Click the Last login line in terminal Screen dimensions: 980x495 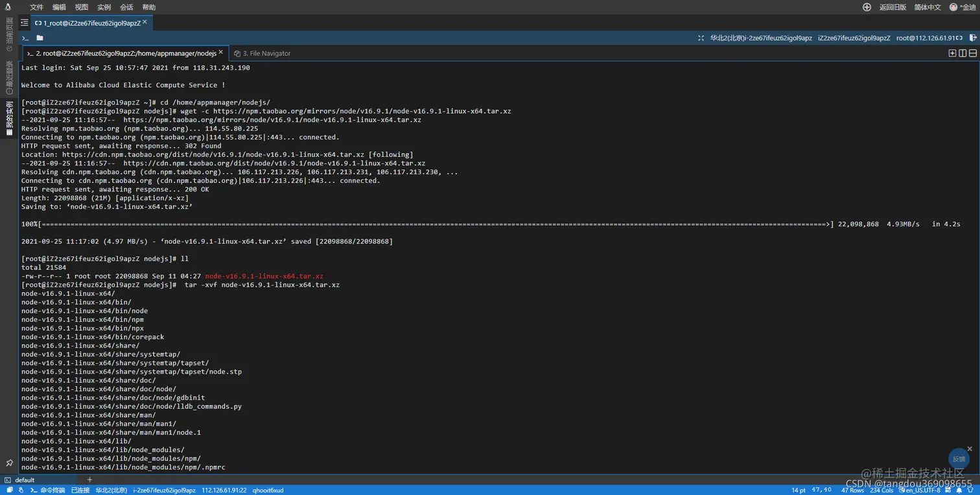tap(135, 67)
